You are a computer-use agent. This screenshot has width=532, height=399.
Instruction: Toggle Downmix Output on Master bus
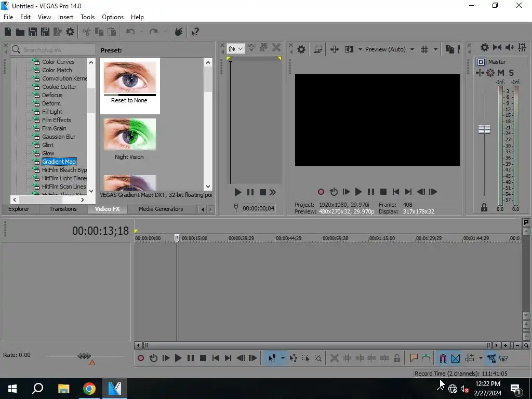497,47
